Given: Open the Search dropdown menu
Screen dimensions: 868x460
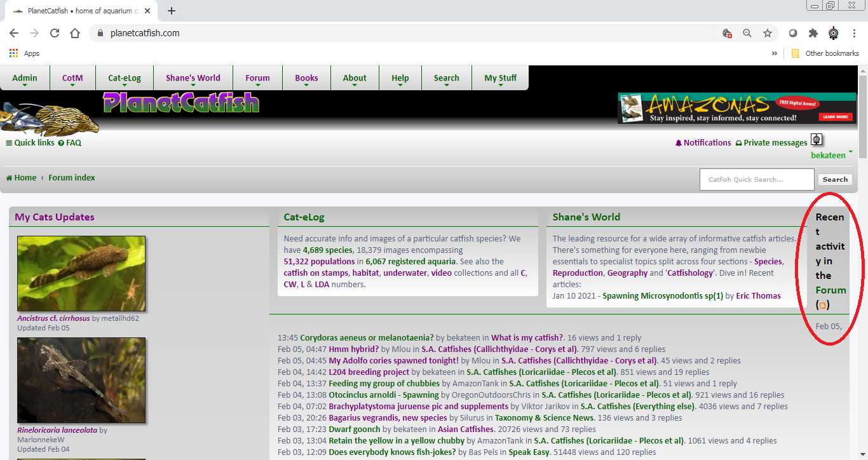Looking at the screenshot, I should pyautogui.click(x=447, y=78).
